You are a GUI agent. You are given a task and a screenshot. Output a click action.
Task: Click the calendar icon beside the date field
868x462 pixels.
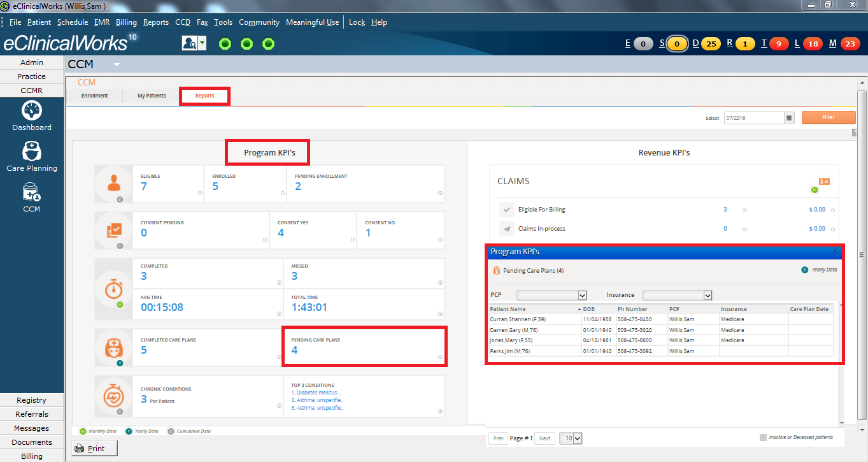pos(789,117)
